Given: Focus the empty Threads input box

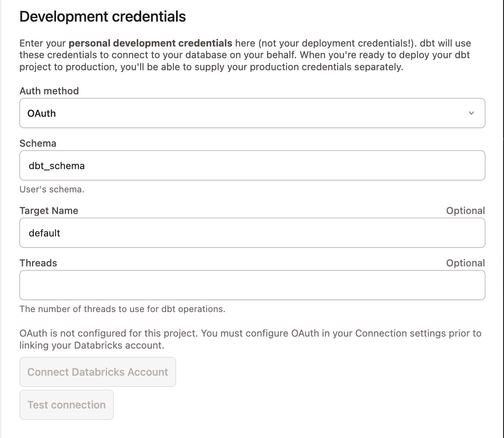Looking at the screenshot, I should [x=252, y=285].
